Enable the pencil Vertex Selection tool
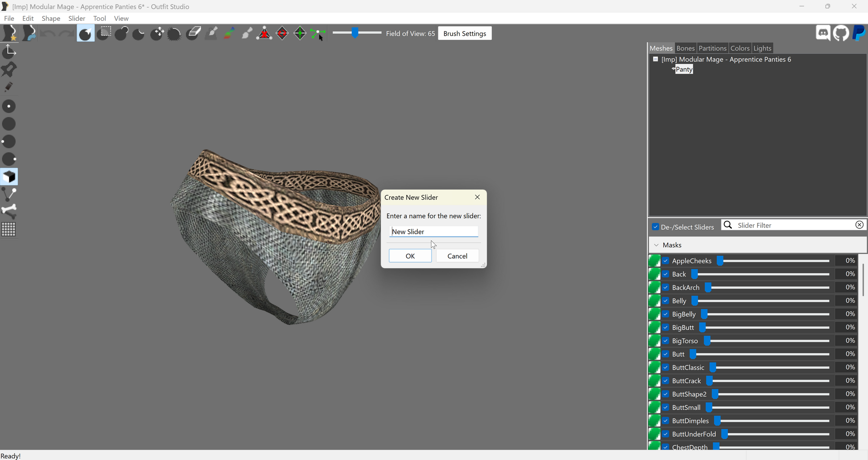 pyautogui.click(x=9, y=87)
